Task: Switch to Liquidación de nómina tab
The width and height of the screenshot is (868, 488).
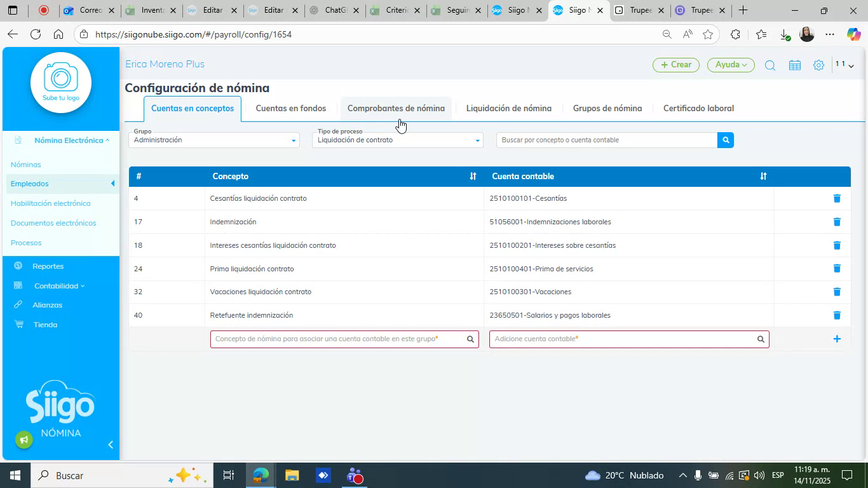Action: (509, 109)
